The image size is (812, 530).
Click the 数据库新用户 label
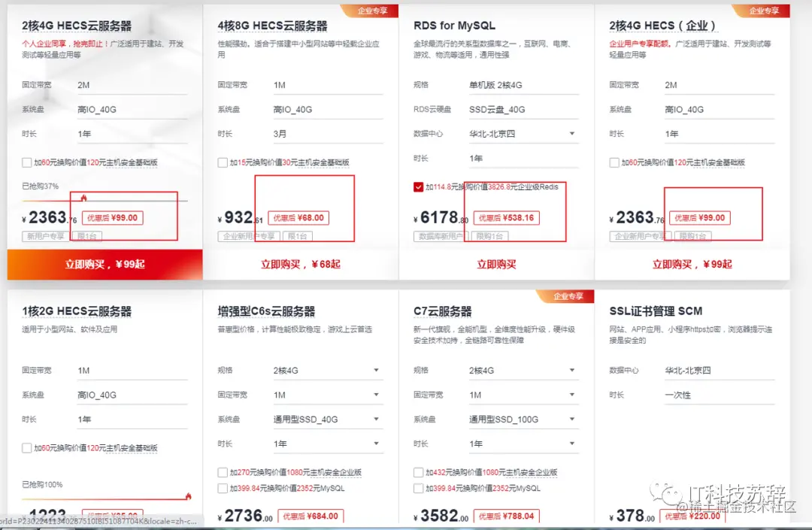coord(441,237)
